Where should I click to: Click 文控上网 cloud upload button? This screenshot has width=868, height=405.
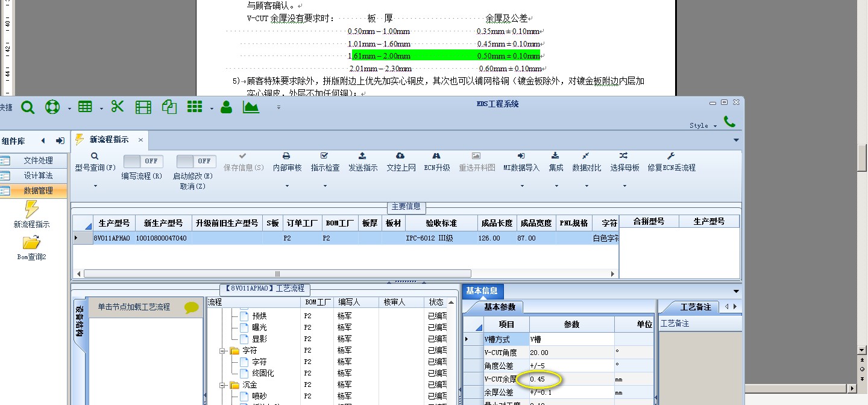click(x=401, y=162)
